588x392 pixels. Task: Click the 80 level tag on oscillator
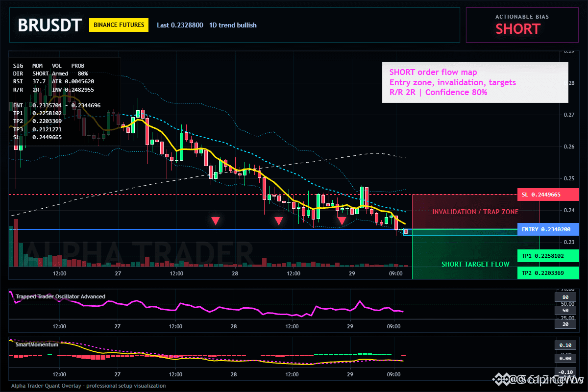(x=565, y=297)
